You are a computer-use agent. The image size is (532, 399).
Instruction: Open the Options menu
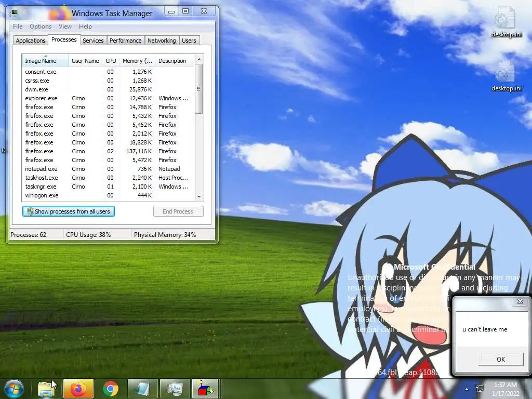41,26
